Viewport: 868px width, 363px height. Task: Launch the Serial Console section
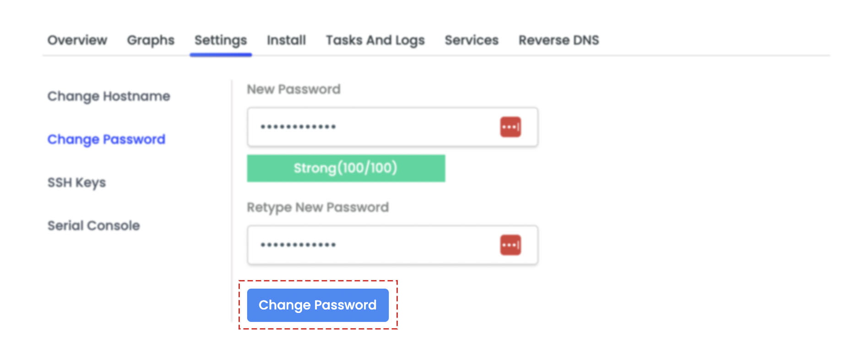[x=93, y=225]
